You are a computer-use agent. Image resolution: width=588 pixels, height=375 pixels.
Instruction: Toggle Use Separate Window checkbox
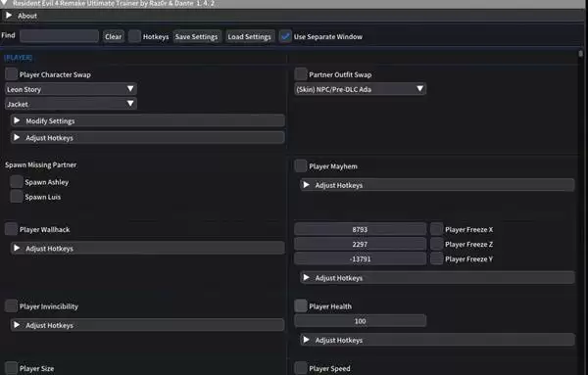click(285, 36)
